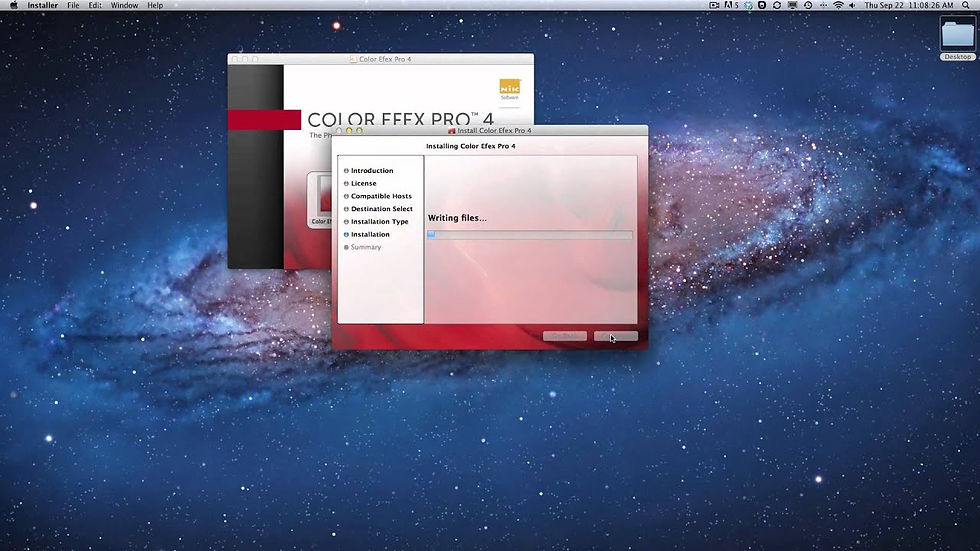Click the package icon in the background Color Efex window
980x551 pixels.
(x=320, y=199)
